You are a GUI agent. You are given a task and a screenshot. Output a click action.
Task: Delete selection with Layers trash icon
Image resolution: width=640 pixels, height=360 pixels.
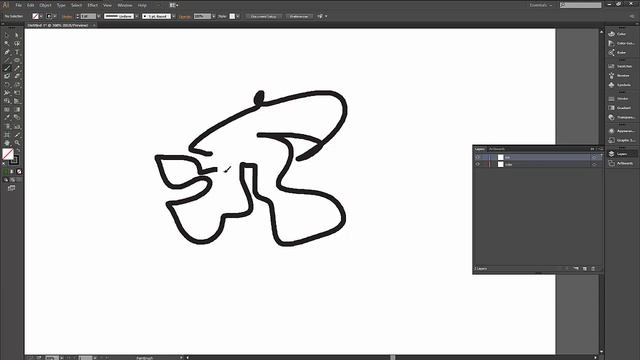(593, 269)
